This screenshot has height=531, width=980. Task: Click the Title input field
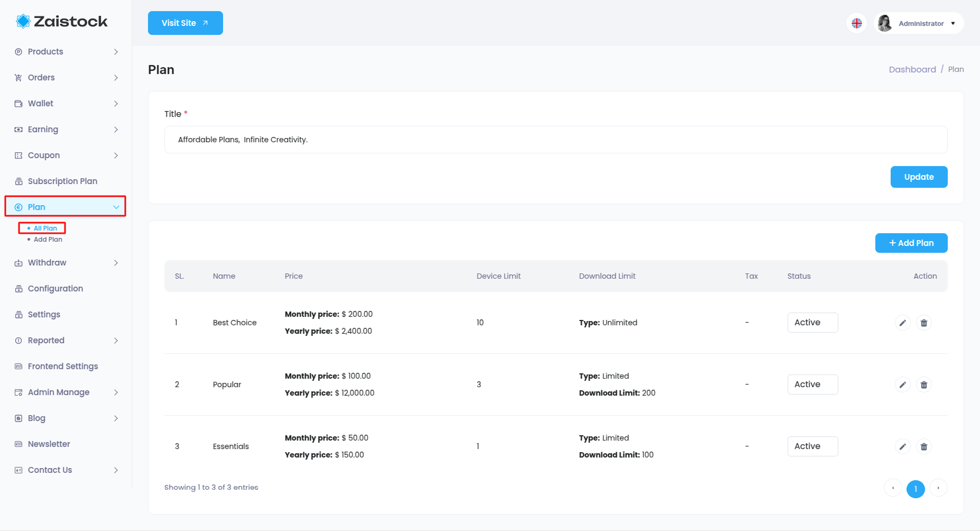pyautogui.click(x=556, y=140)
